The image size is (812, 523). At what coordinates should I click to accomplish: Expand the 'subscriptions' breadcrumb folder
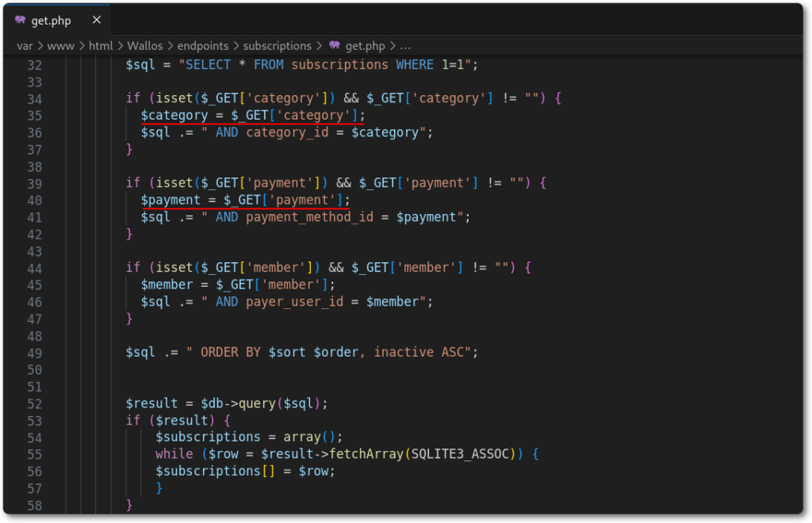click(x=278, y=45)
